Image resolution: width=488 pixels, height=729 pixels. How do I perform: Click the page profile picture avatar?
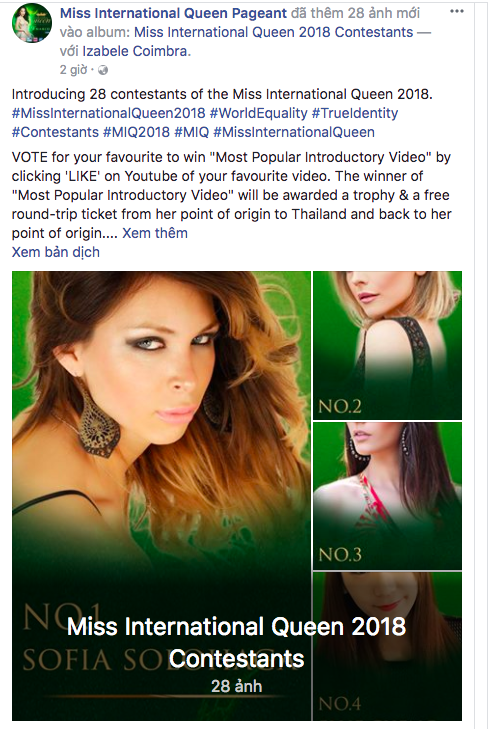pyautogui.click(x=32, y=23)
